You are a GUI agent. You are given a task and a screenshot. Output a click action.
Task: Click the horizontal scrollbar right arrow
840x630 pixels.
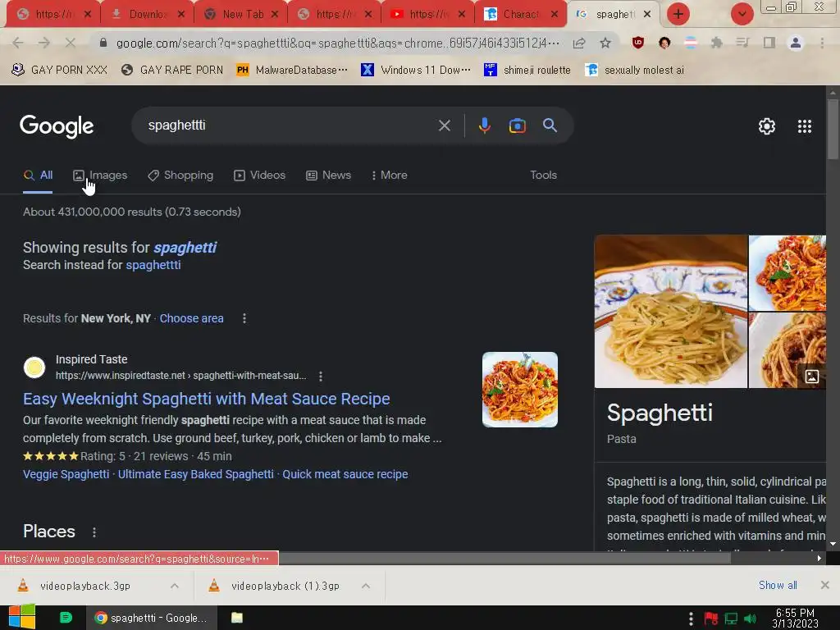819,558
